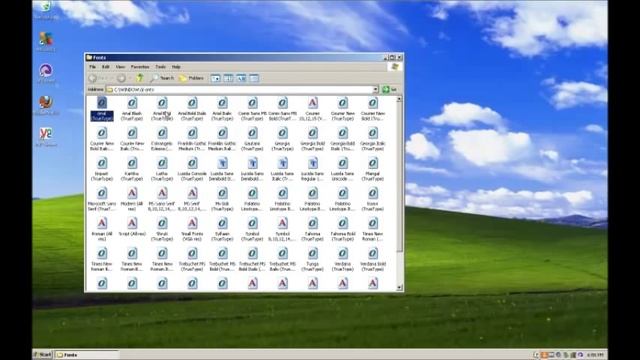Switch to Details view

point(254,78)
